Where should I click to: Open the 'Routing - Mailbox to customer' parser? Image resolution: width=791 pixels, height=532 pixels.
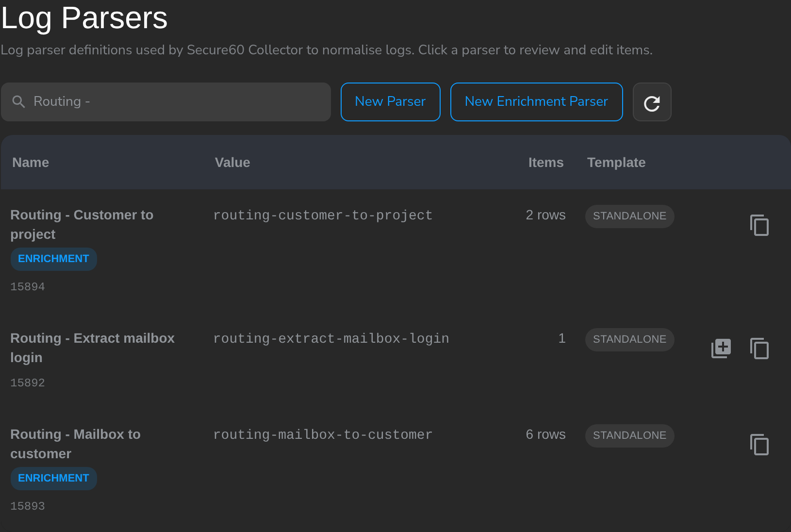(x=76, y=444)
